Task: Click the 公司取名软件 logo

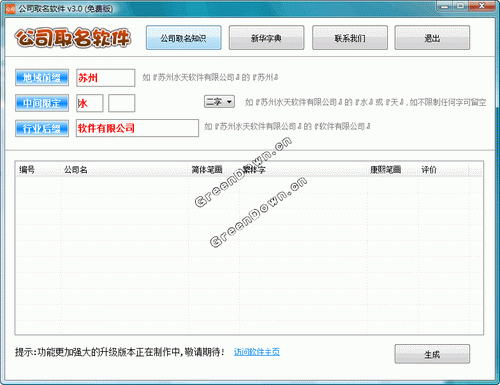Action: (x=72, y=37)
